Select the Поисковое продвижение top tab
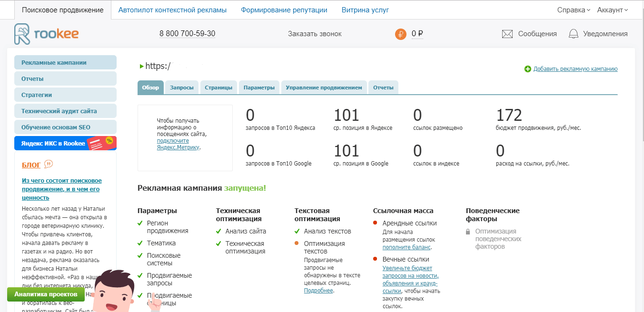This screenshot has height=312, width=644. pos(63,10)
